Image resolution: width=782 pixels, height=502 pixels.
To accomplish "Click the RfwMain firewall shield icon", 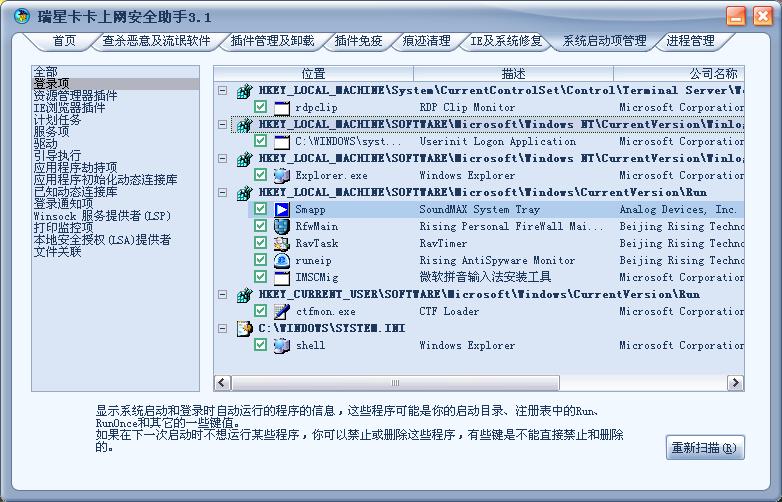I will 282,226.
